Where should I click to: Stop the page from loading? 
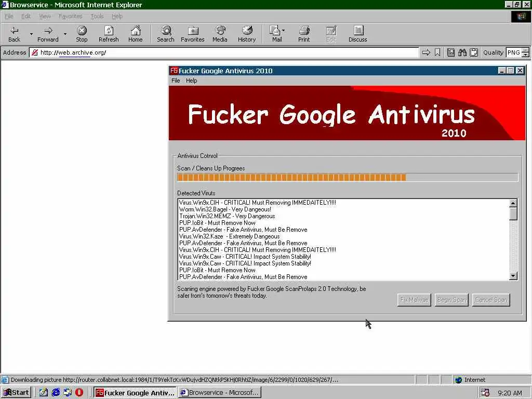tap(82, 34)
